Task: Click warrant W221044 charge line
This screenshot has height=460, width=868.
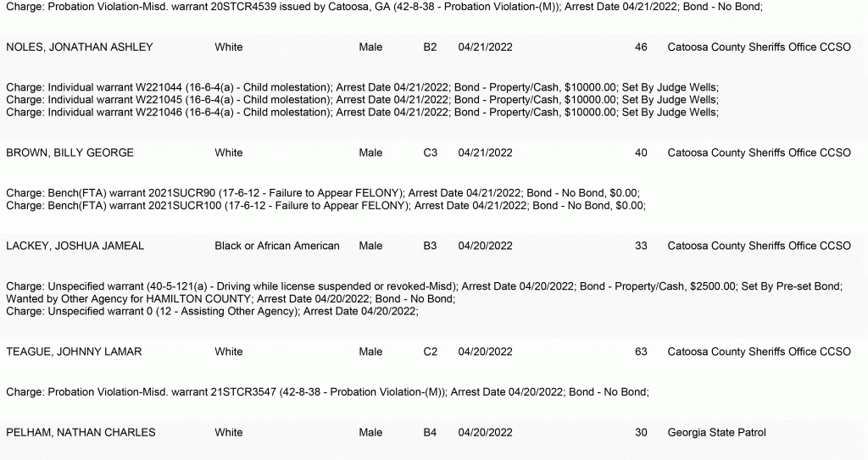Action: pyautogui.click(x=362, y=87)
